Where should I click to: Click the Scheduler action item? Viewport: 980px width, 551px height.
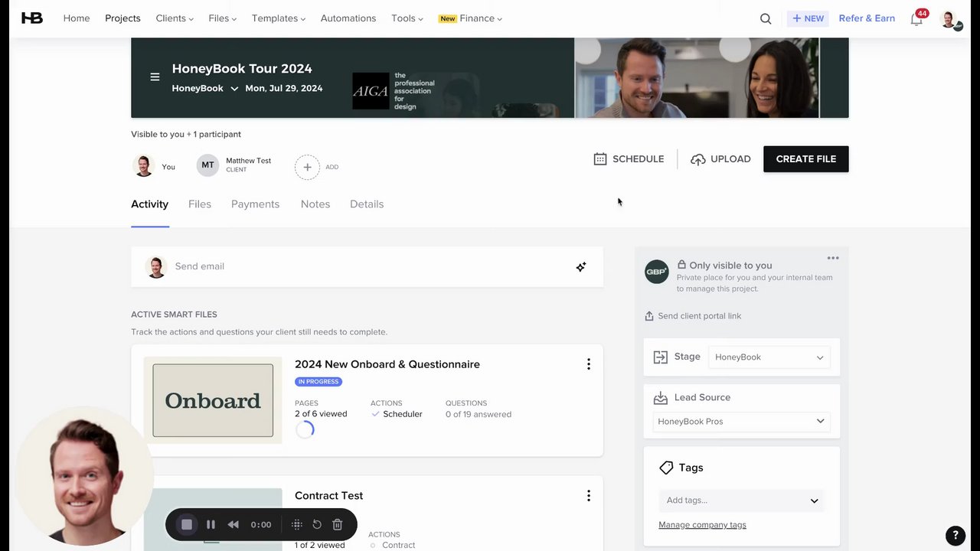pyautogui.click(x=397, y=414)
